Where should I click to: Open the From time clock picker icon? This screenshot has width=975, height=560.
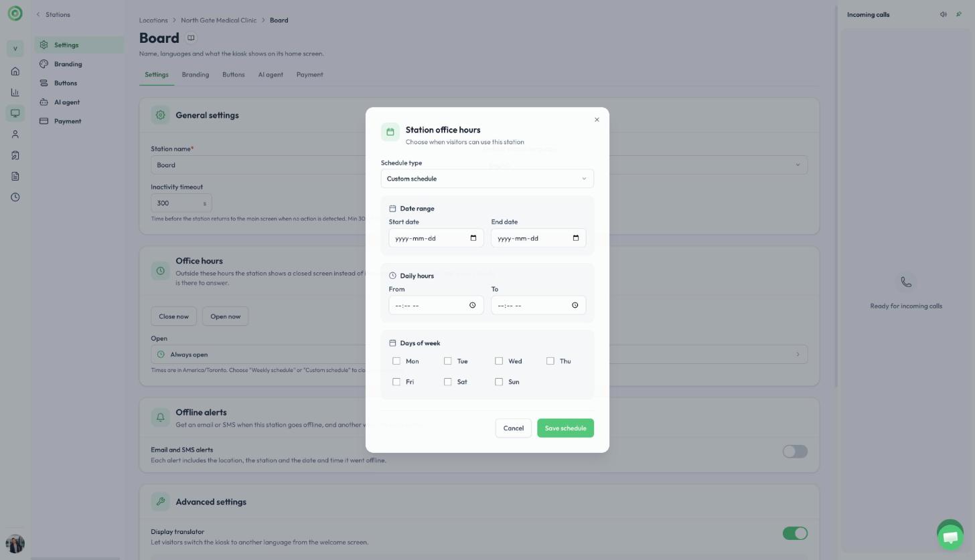coord(473,305)
